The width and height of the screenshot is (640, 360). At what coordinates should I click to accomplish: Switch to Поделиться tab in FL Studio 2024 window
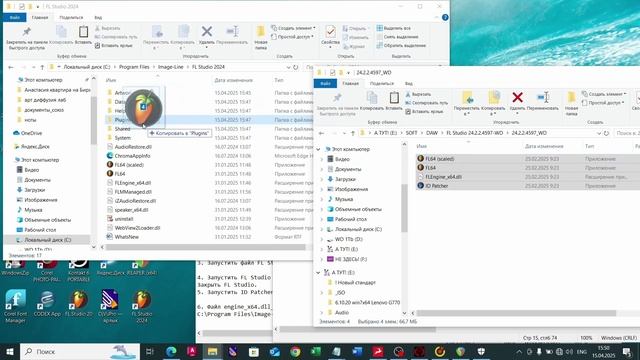(71, 18)
